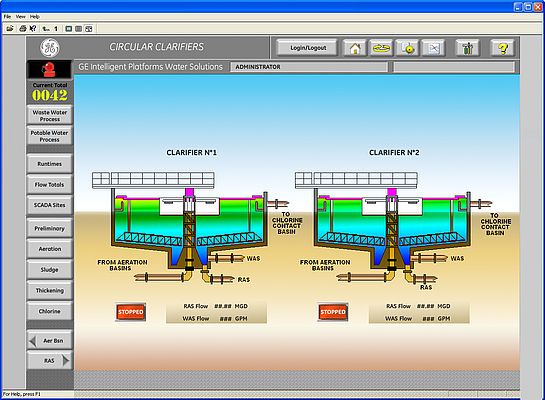Click the WAS pipe label of Clarifier N°1

253,259
